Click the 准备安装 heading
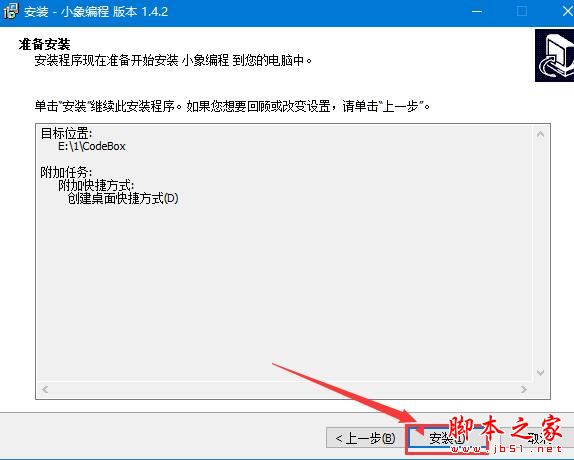The width and height of the screenshot is (574, 460). (x=44, y=45)
